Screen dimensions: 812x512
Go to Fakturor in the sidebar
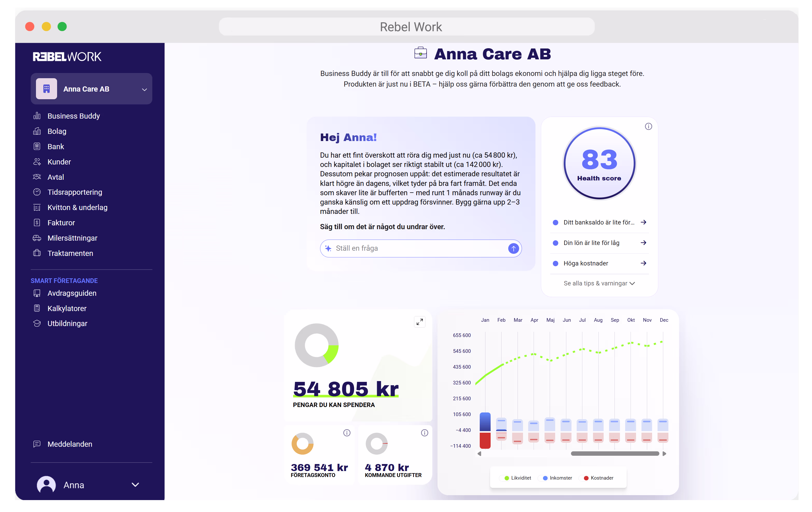coord(61,223)
